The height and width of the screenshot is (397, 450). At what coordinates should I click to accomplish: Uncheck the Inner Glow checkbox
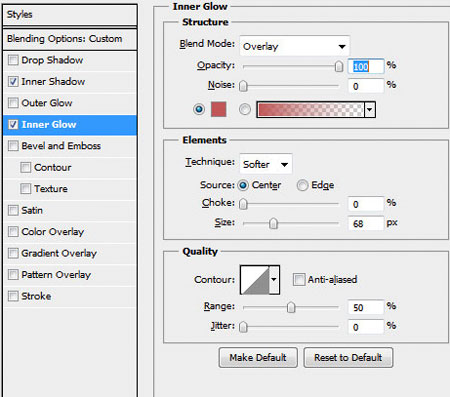(13, 125)
